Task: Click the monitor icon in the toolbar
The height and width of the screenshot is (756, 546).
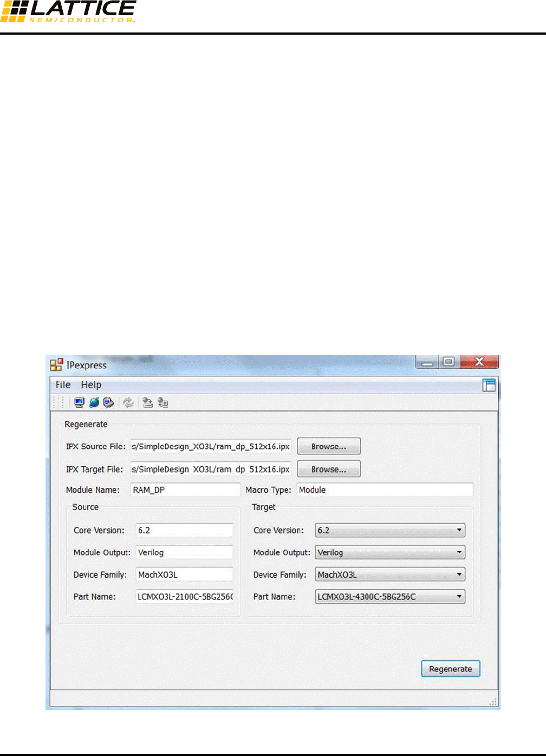Action: click(x=79, y=402)
